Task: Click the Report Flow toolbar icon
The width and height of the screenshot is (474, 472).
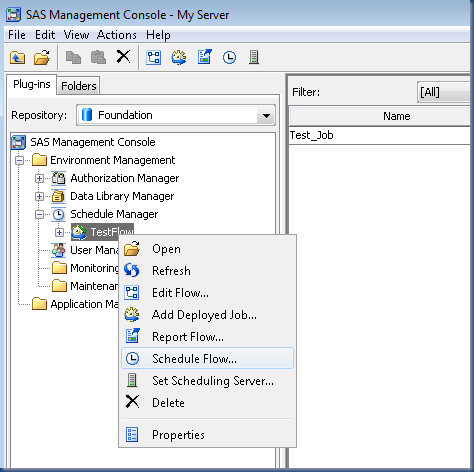Action: click(204, 57)
